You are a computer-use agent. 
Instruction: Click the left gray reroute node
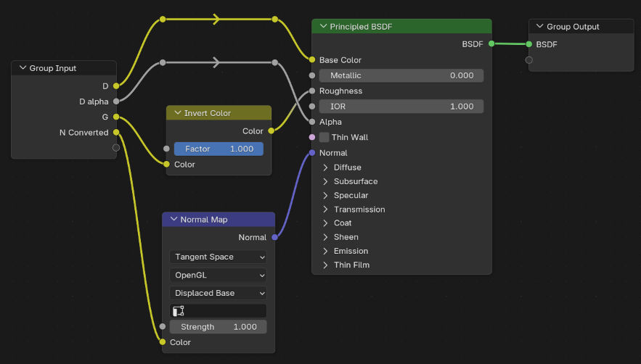point(163,62)
